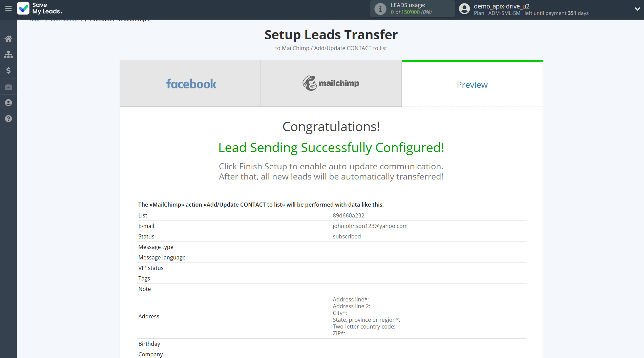The height and width of the screenshot is (358, 644).
Task: Click the demo_apix-drive_u2 username
Action: (501, 6)
